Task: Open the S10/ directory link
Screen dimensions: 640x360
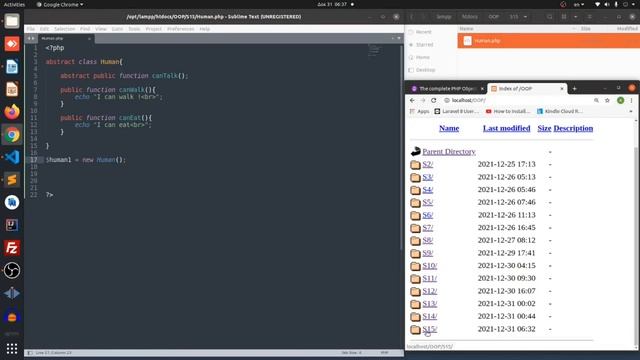Action: (429, 266)
